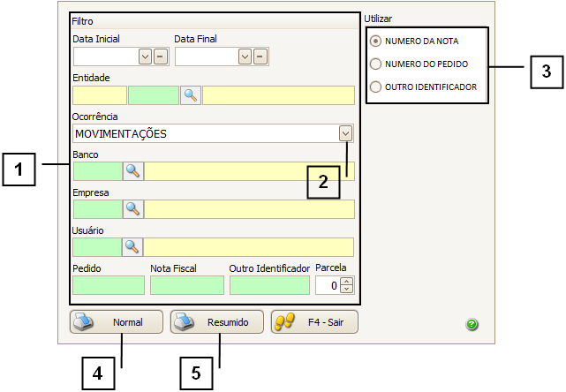Focus the Nota Fiscal text field

point(186,285)
